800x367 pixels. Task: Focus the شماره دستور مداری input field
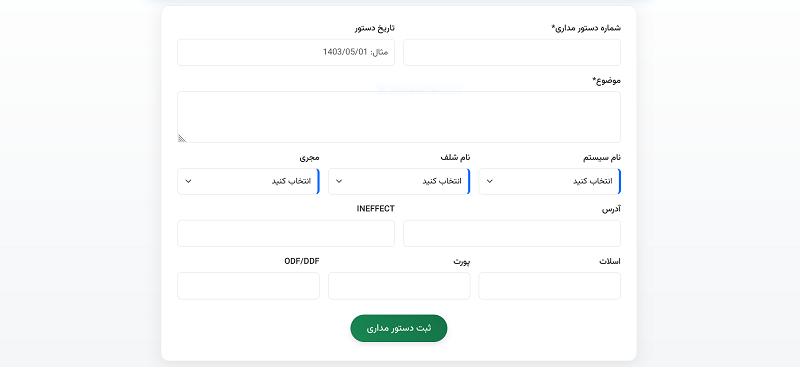click(x=512, y=53)
